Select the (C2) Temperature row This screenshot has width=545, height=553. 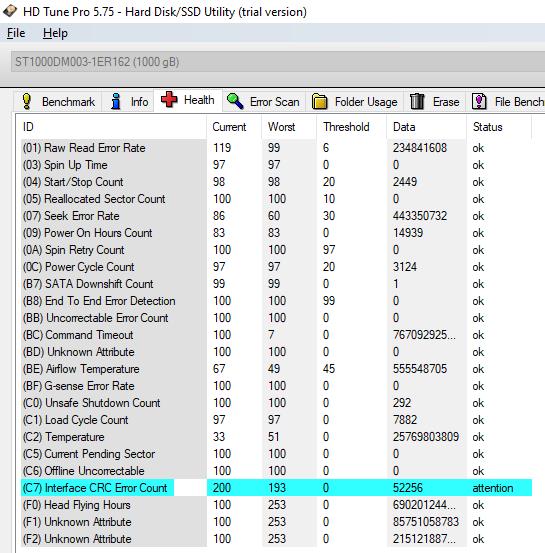click(277, 437)
